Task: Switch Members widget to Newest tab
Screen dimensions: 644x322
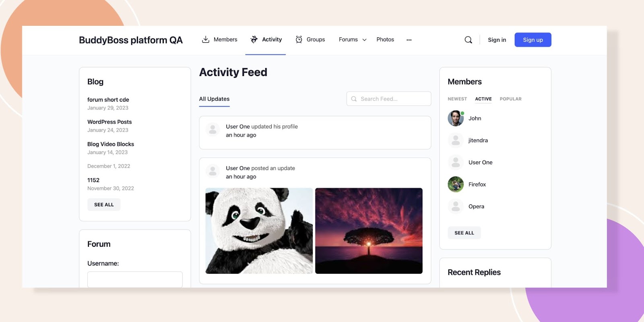Action: (457, 99)
